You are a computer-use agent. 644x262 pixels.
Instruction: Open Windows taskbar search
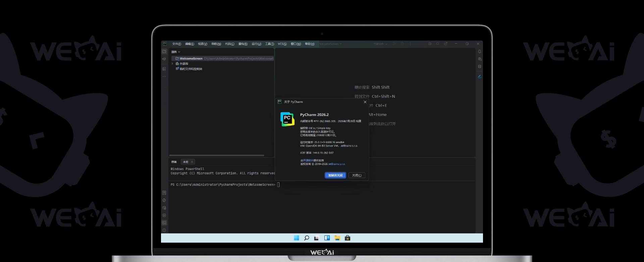307,238
